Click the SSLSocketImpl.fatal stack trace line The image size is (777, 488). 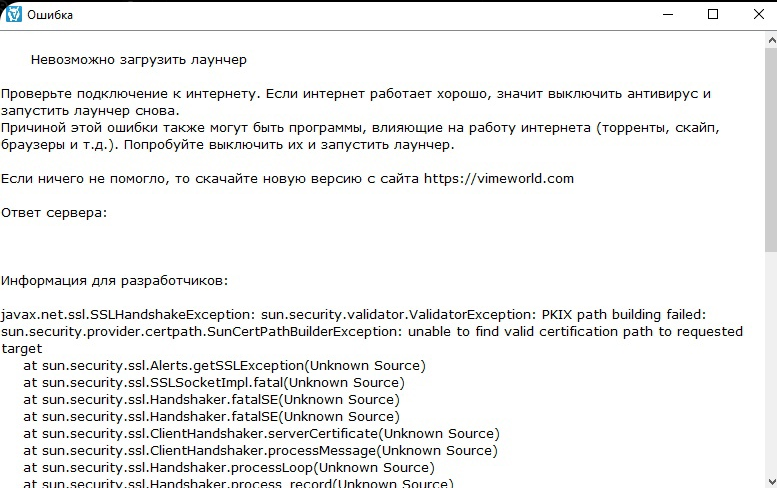[x=214, y=382]
